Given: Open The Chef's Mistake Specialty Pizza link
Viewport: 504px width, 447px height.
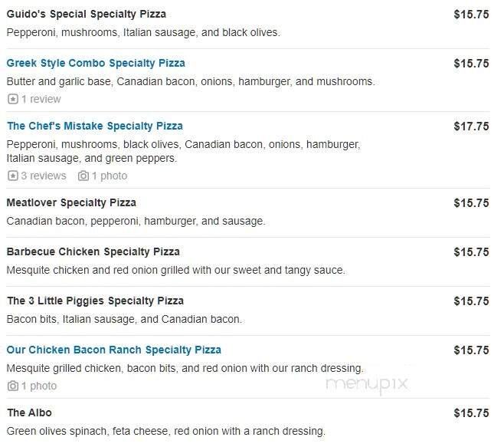Looking at the screenshot, I should (95, 126).
